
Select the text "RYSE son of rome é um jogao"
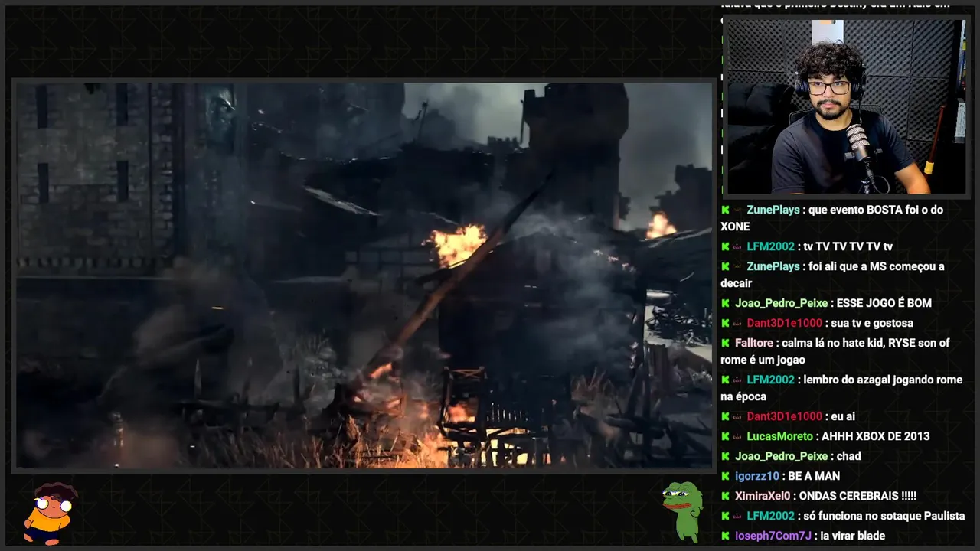(837, 351)
